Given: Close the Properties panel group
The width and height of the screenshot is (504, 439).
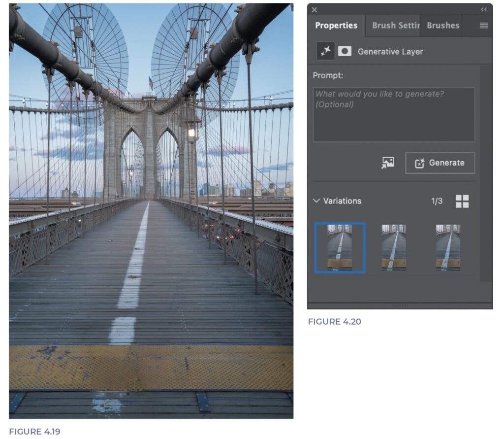Looking at the screenshot, I should pyautogui.click(x=315, y=10).
